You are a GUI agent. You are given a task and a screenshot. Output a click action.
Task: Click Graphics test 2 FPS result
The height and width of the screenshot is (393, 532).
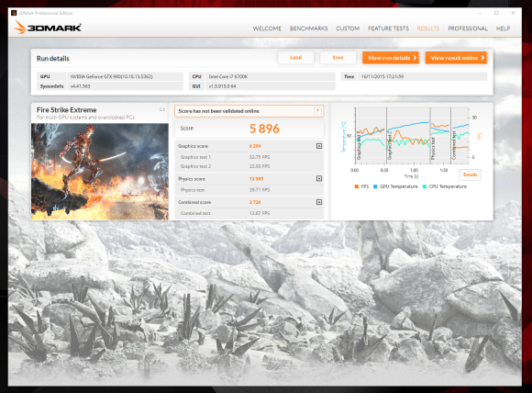260,166
